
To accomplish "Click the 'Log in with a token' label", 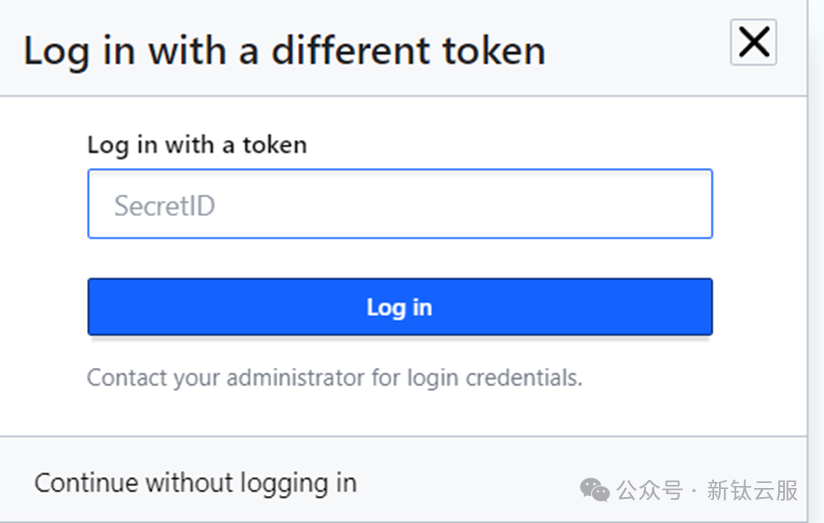I will (197, 145).
